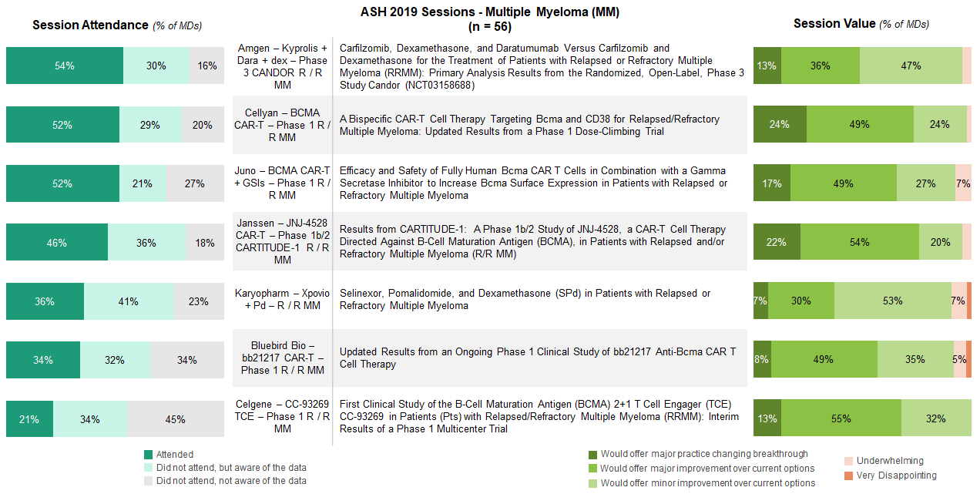This screenshot has height=494, width=980.
Task: Select the Bispecific CAR-T Dose-Climbing Trial abstract
Action: [x=529, y=125]
